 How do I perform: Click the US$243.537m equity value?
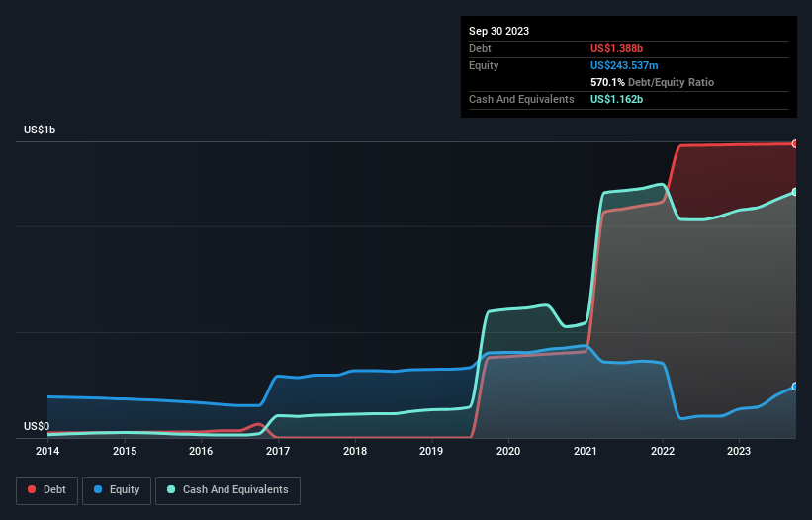click(x=624, y=65)
